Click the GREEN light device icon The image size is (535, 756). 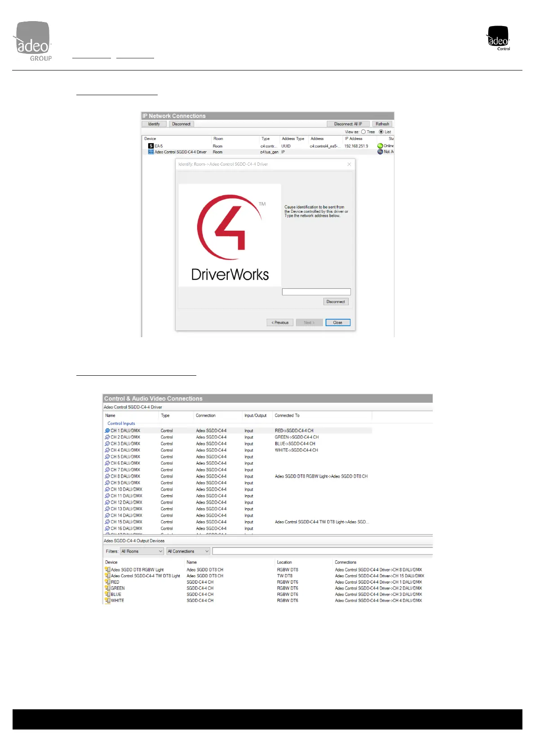coord(107,588)
